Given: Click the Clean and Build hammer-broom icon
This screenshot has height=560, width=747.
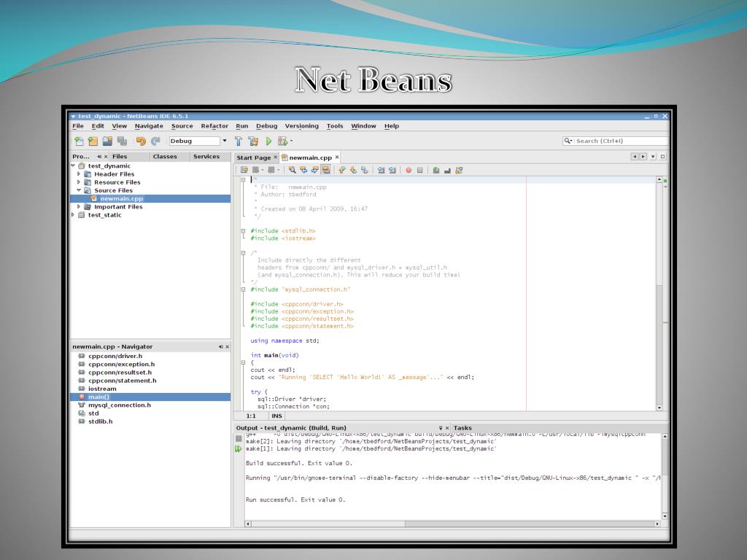Looking at the screenshot, I should (253, 141).
